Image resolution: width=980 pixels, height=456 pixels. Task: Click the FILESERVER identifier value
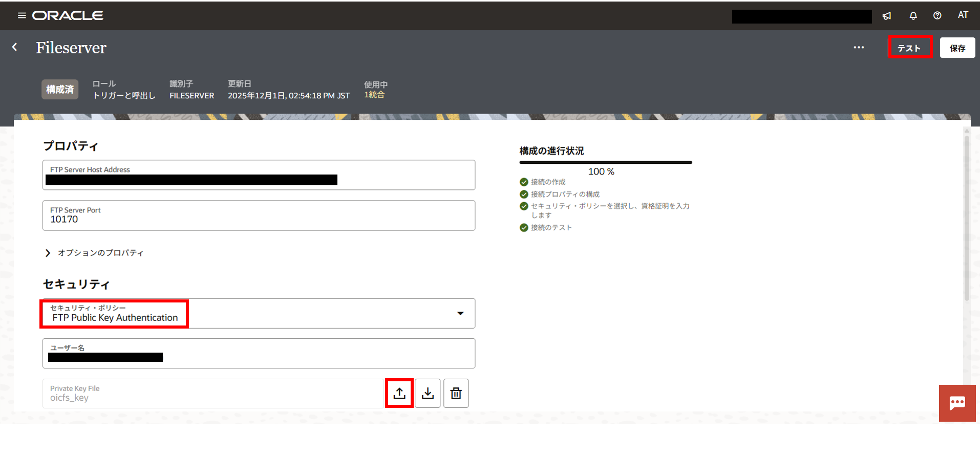192,96
